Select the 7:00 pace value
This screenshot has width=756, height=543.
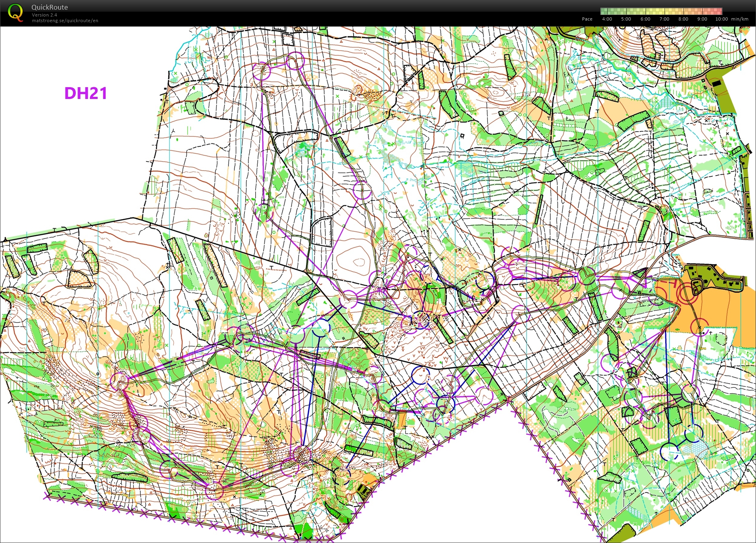click(x=664, y=19)
